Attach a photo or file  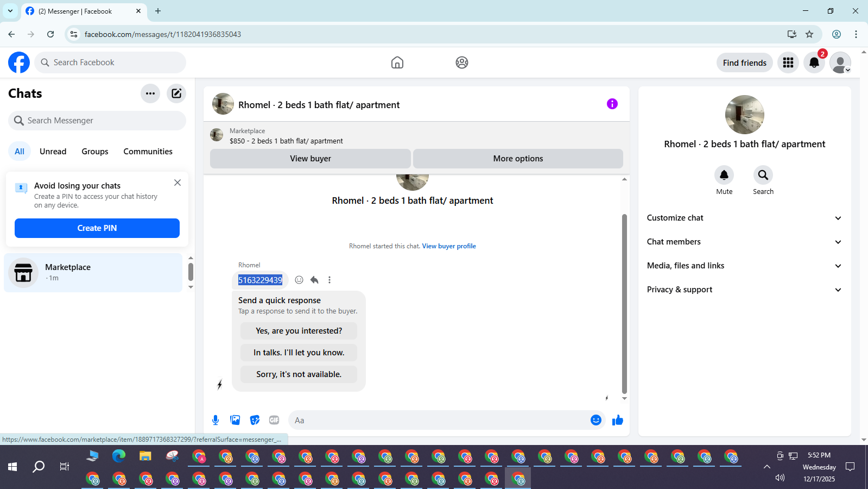tap(235, 420)
